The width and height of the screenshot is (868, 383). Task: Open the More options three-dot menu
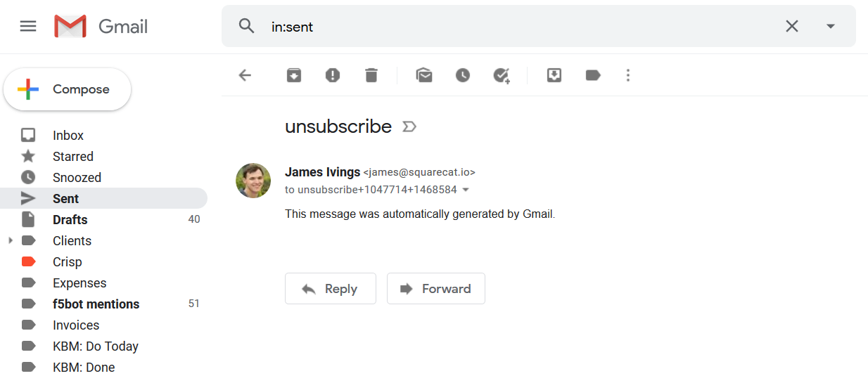pyautogui.click(x=628, y=75)
